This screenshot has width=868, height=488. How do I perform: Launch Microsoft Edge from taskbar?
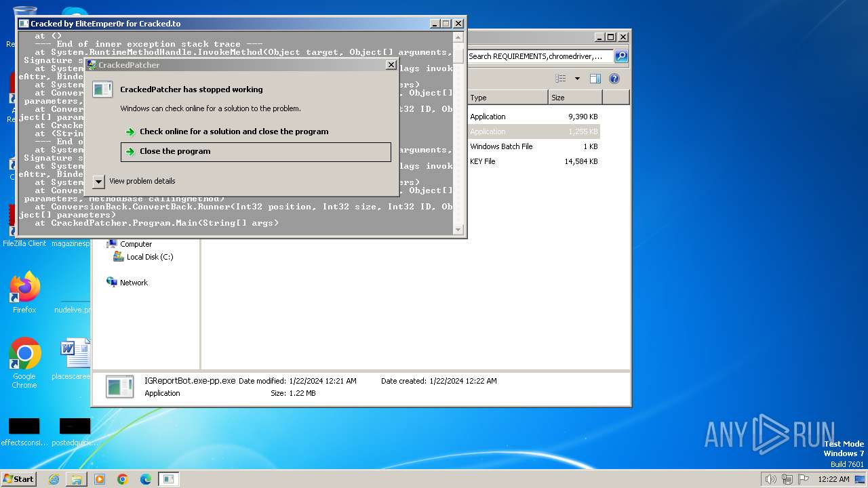146,479
